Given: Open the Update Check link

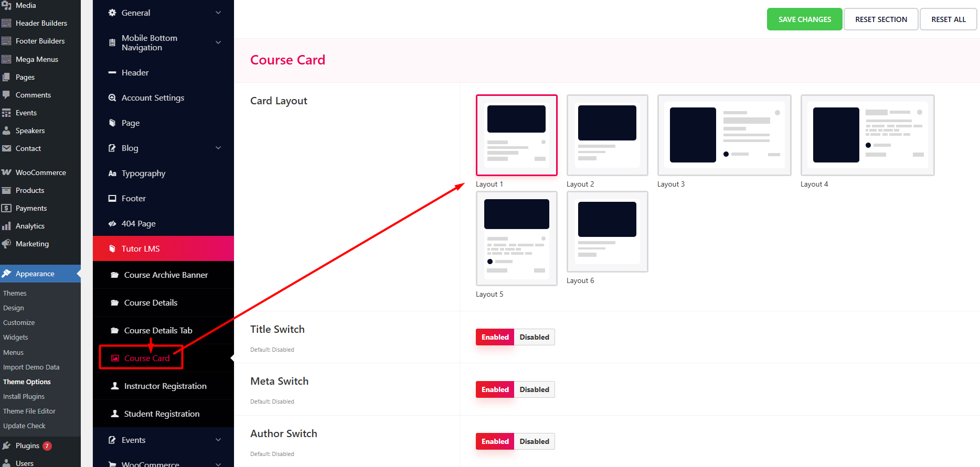Looking at the screenshot, I should pos(24,426).
